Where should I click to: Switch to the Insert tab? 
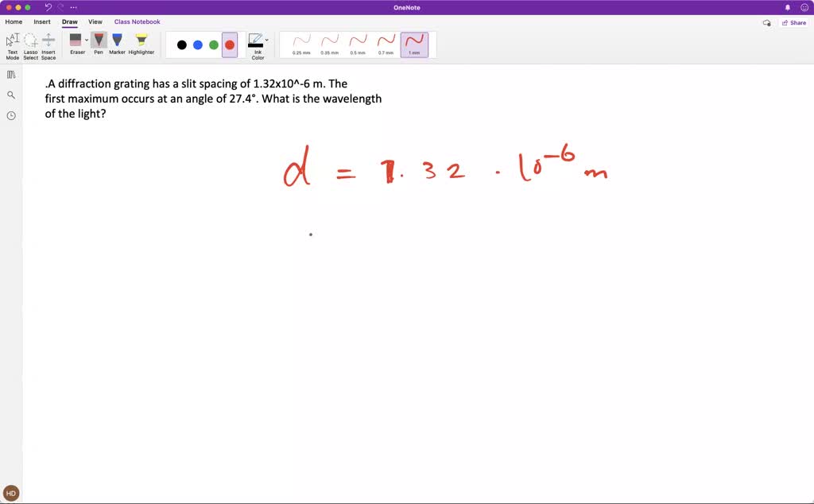pyautogui.click(x=42, y=22)
